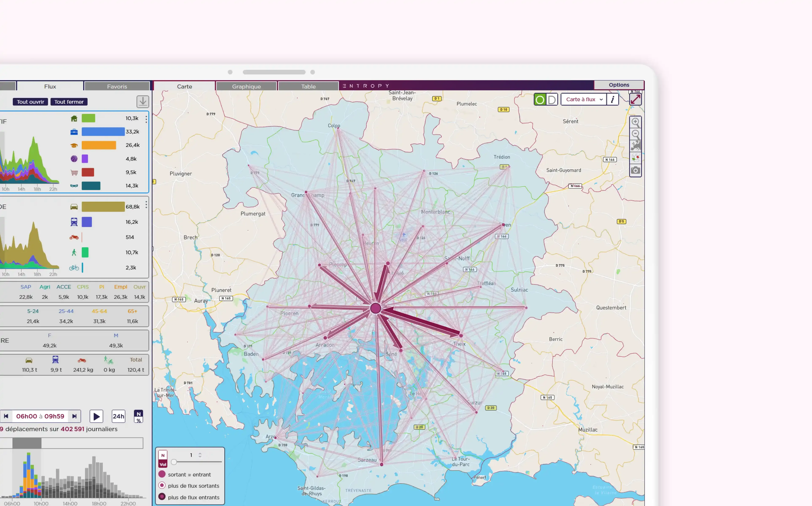Image resolution: width=812 pixels, height=506 pixels.
Task: Click the map zoom-in magnifier icon
Action: tap(635, 122)
